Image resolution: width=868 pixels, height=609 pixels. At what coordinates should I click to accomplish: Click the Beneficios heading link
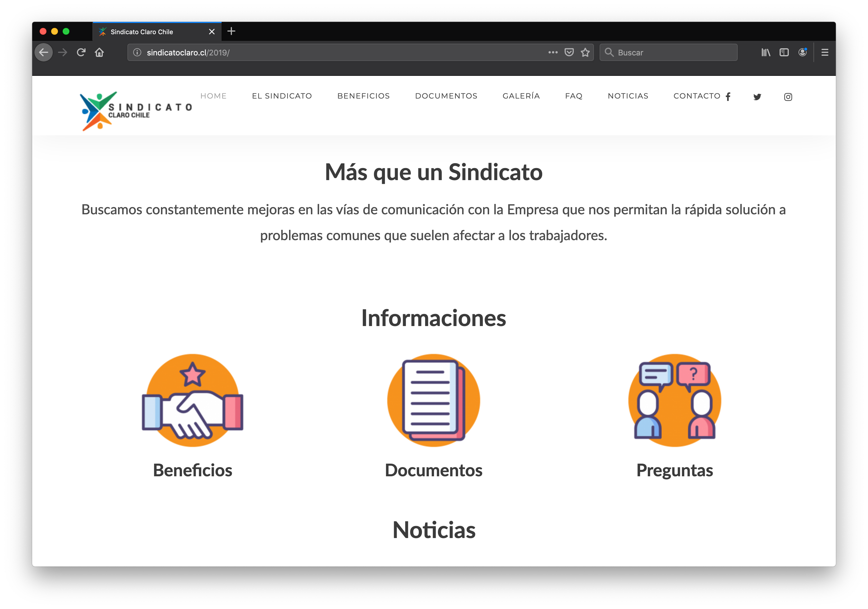[x=192, y=470]
